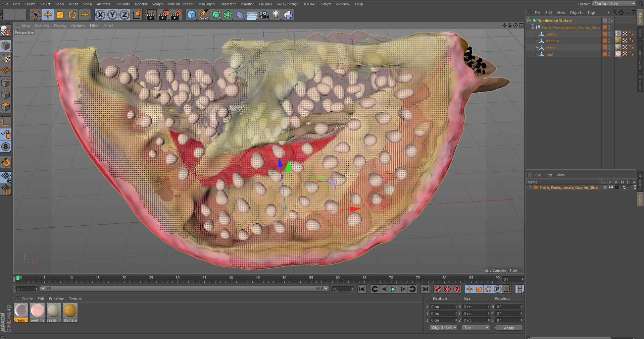
Task: Select the seeds object in tree
Action: [550, 48]
